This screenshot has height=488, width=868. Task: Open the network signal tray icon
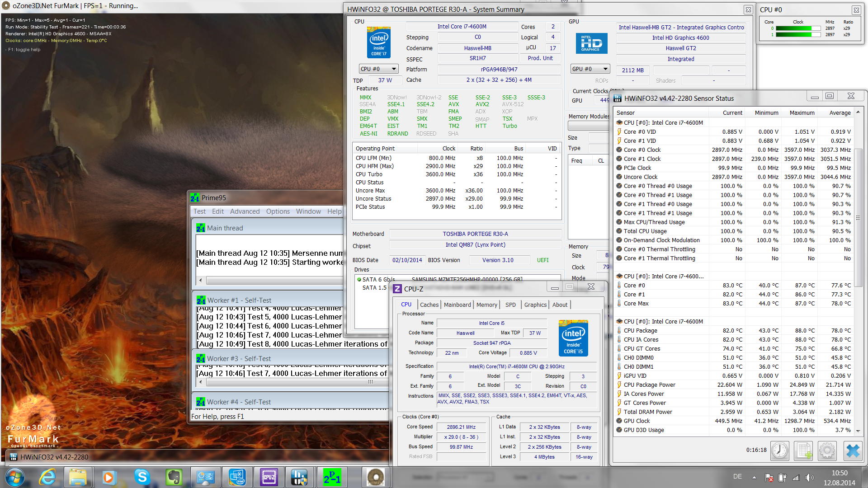[x=796, y=477]
